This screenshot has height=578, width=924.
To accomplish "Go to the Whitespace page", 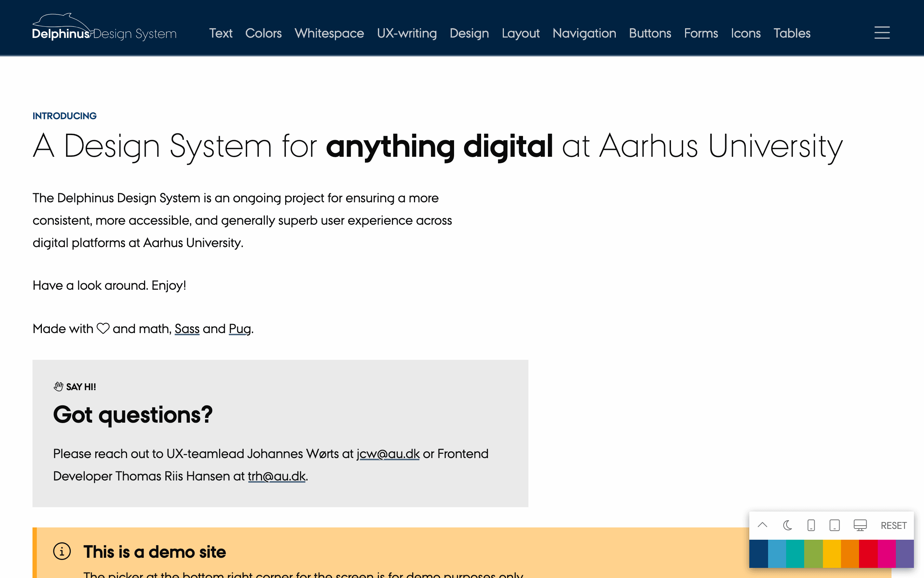I will (329, 33).
